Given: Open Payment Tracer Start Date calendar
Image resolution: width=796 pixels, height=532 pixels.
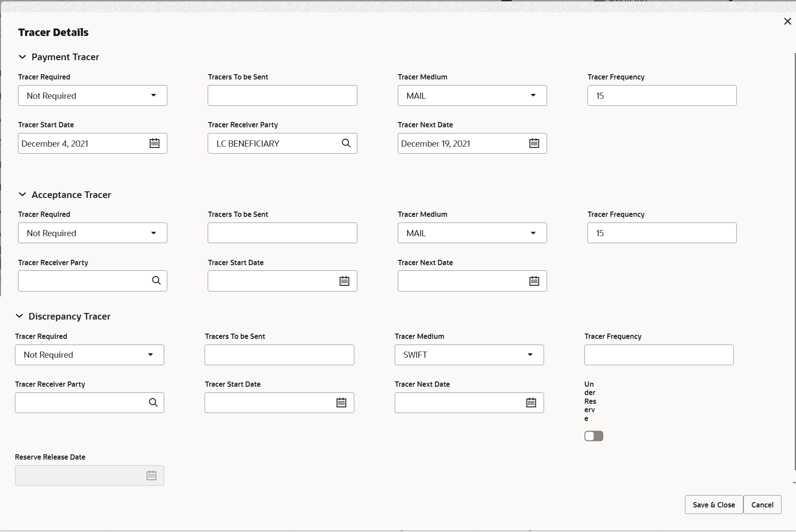Looking at the screenshot, I should click(x=155, y=143).
